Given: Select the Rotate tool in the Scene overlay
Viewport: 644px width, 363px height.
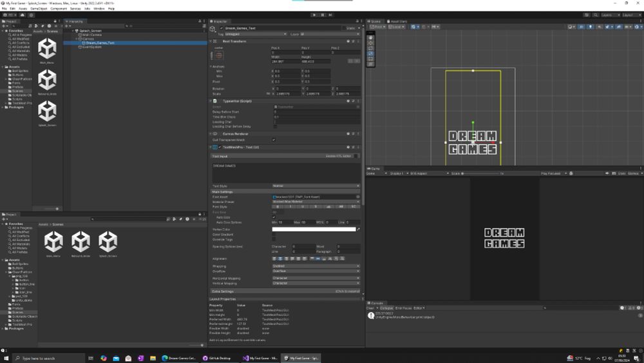Looking at the screenshot, I should (370, 48).
